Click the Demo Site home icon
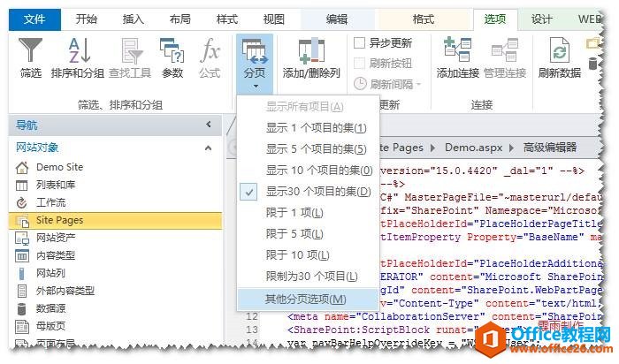This screenshot has height=364, width=619. click(22, 167)
